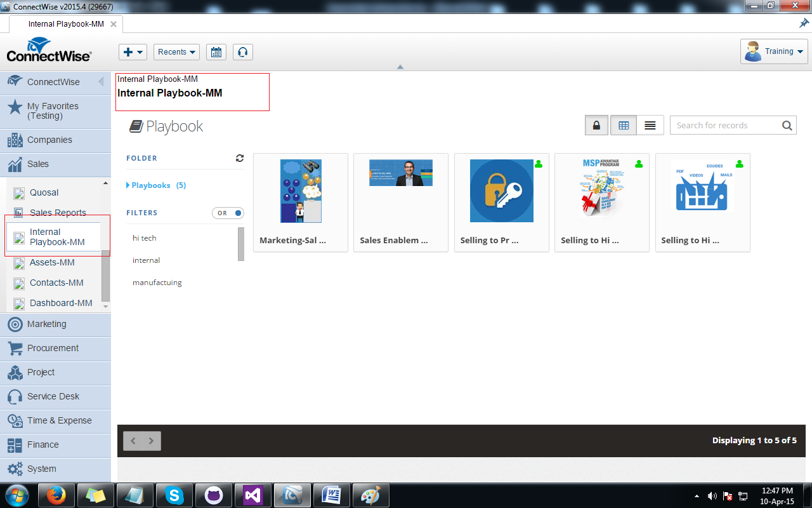
Task: Click the up arrow of the Sales submenu scrollbar
Action: coord(105,183)
